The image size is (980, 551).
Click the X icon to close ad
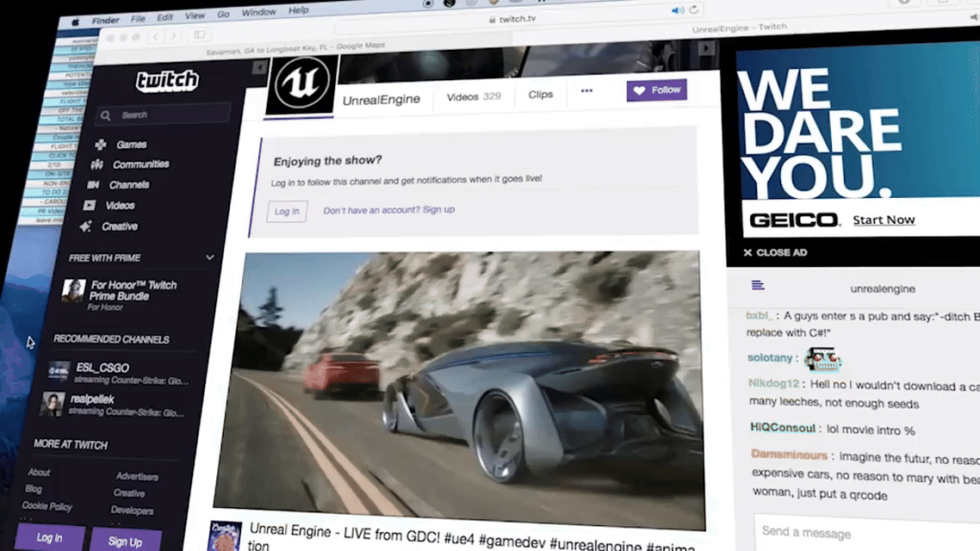[x=747, y=252]
